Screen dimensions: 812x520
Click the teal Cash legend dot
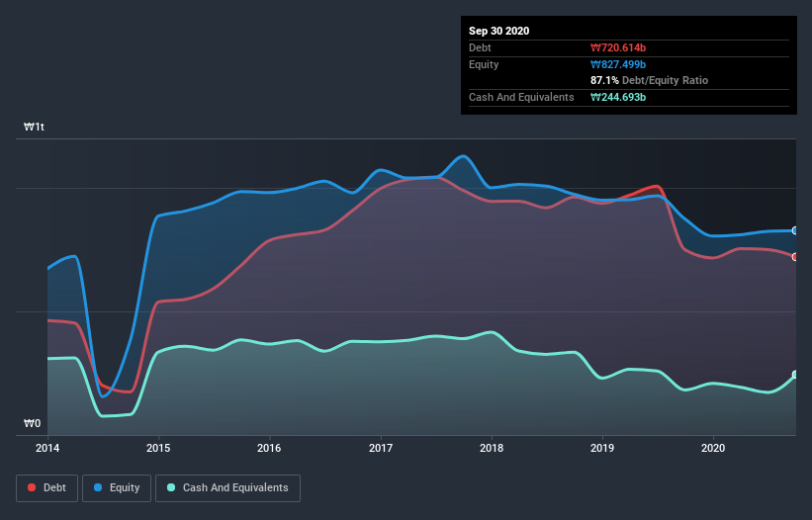[171, 487]
